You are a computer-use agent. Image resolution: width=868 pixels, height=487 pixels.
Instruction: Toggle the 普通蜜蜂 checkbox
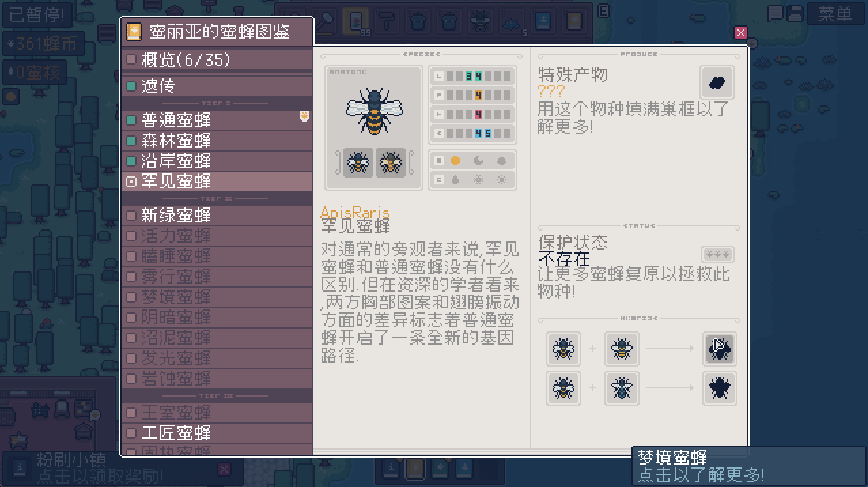pos(132,120)
